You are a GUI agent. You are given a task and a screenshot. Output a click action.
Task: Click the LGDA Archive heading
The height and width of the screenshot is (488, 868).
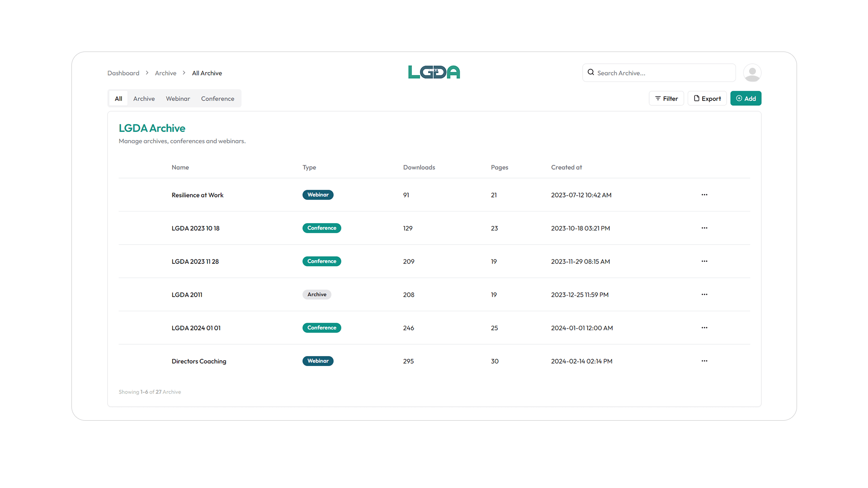[152, 128]
